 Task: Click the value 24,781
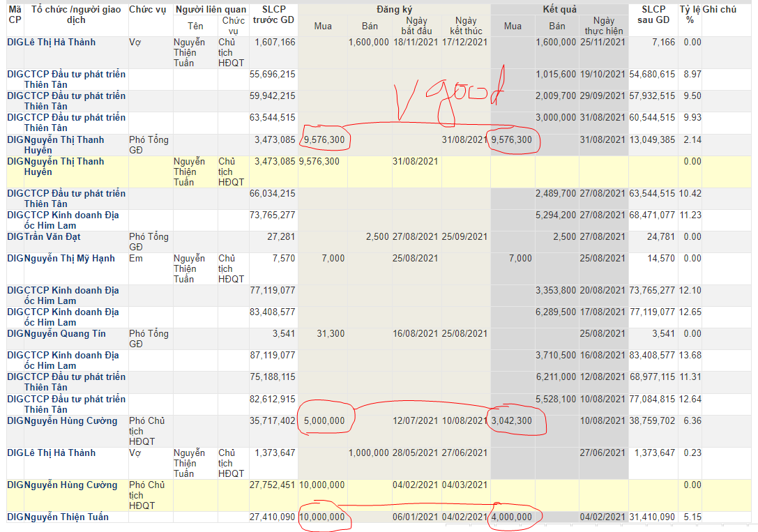(x=661, y=237)
